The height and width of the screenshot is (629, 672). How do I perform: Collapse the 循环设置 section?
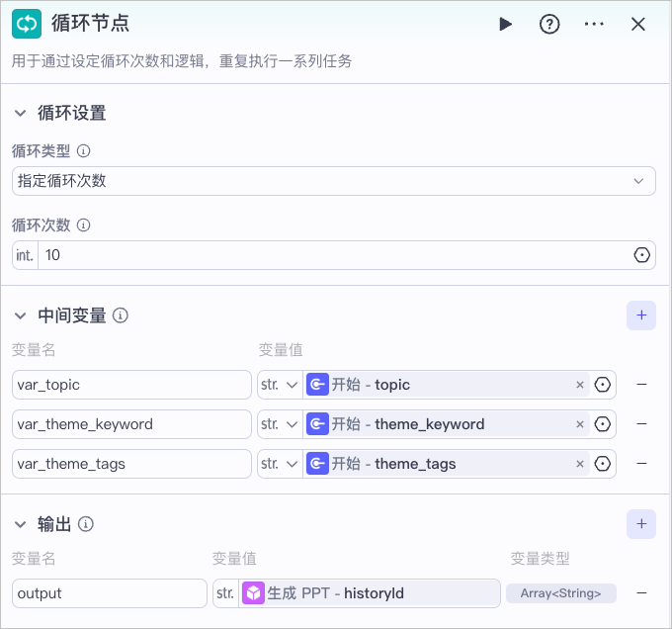click(20, 113)
